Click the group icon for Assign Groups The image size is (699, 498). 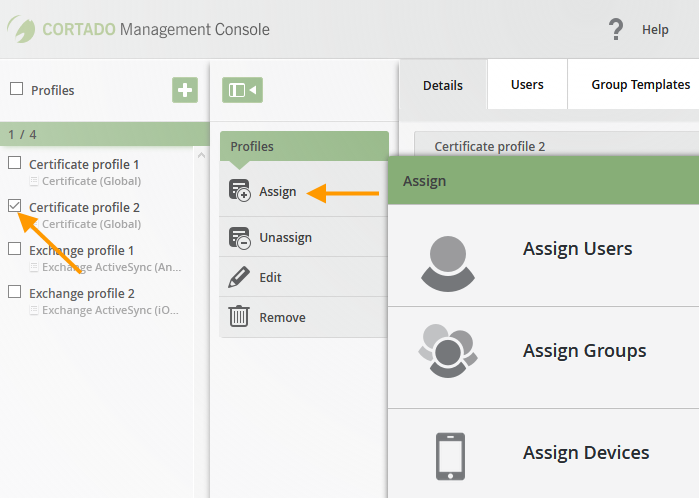(x=448, y=351)
